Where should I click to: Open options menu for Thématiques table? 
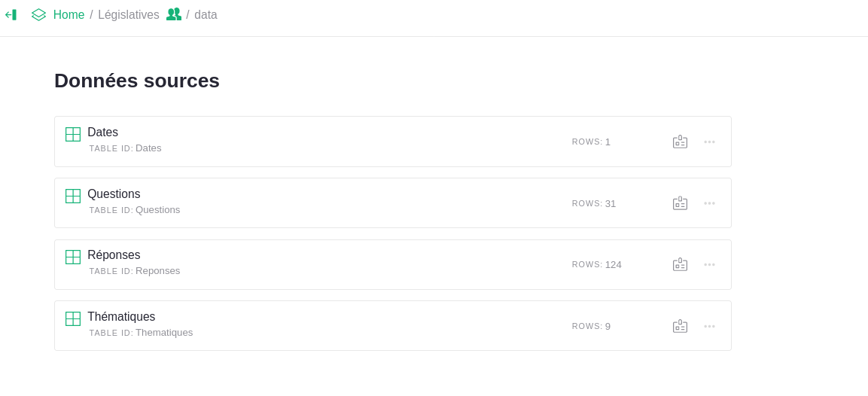click(709, 326)
